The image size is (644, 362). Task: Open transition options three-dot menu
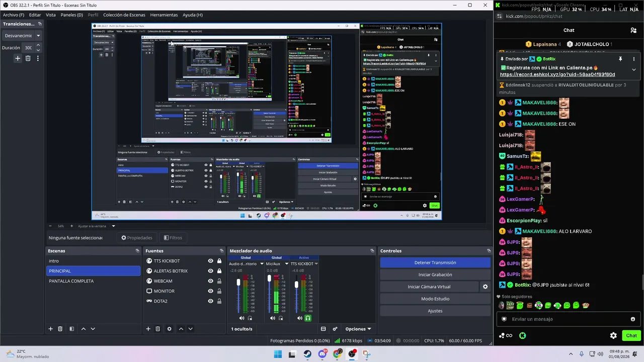(x=38, y=58)
